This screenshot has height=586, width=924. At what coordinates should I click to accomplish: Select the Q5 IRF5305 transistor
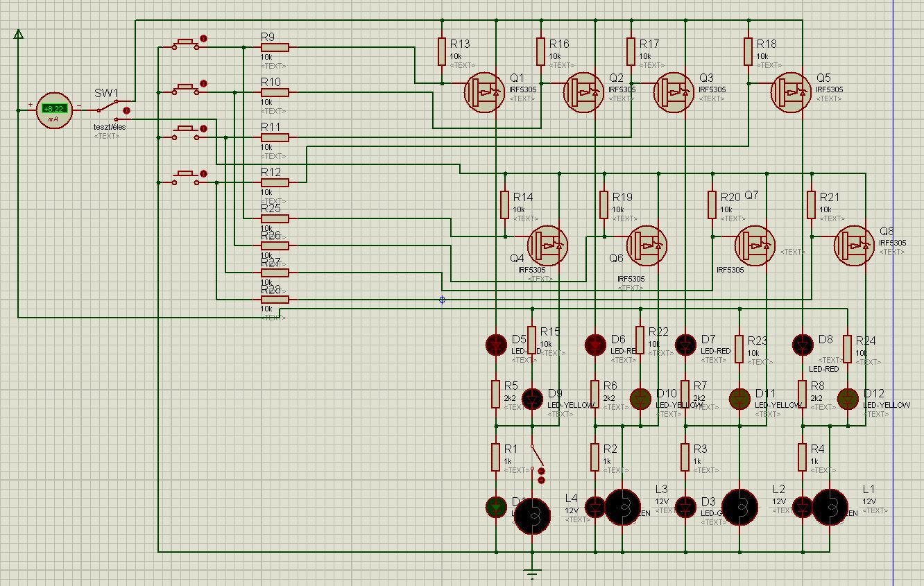point(792,92)
